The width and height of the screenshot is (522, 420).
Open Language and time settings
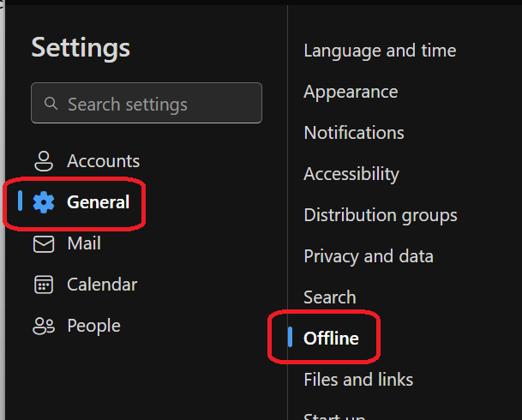(x=380, y=51)
